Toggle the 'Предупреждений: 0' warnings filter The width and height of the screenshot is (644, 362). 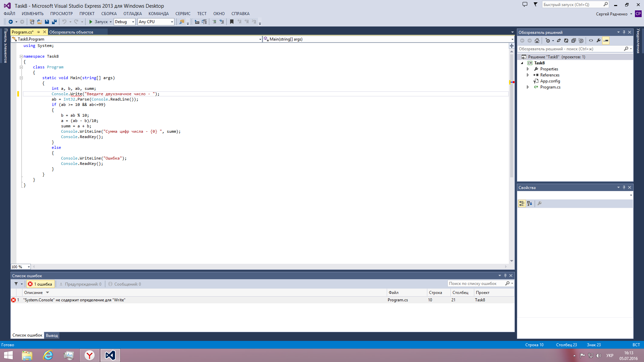80,284
